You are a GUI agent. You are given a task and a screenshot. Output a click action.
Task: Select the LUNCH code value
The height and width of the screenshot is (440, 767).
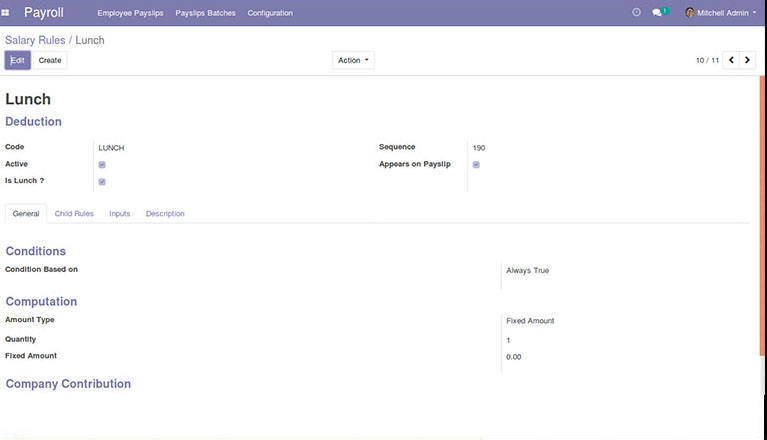111,148
